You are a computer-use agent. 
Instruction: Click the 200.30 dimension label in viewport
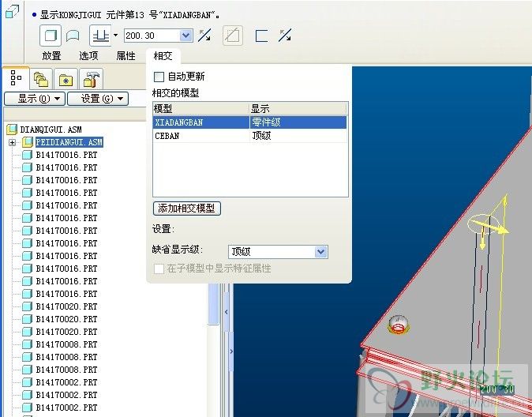coord(497,389)
